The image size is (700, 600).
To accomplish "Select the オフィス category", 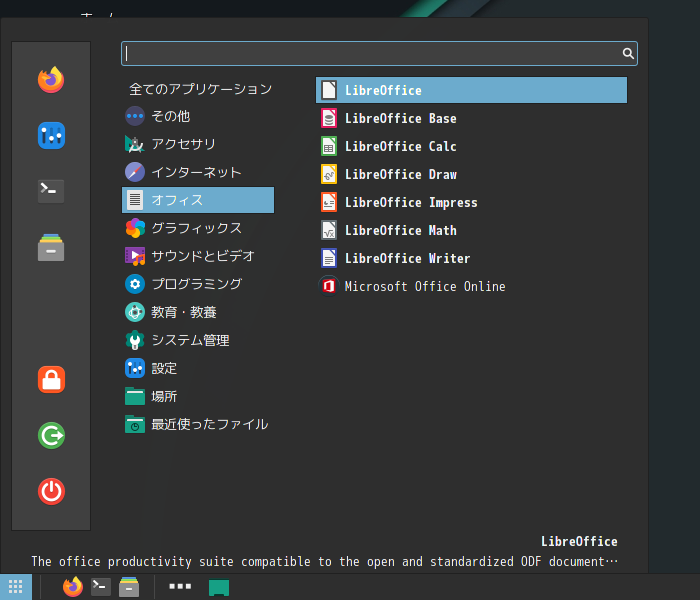I will point(198,200).
